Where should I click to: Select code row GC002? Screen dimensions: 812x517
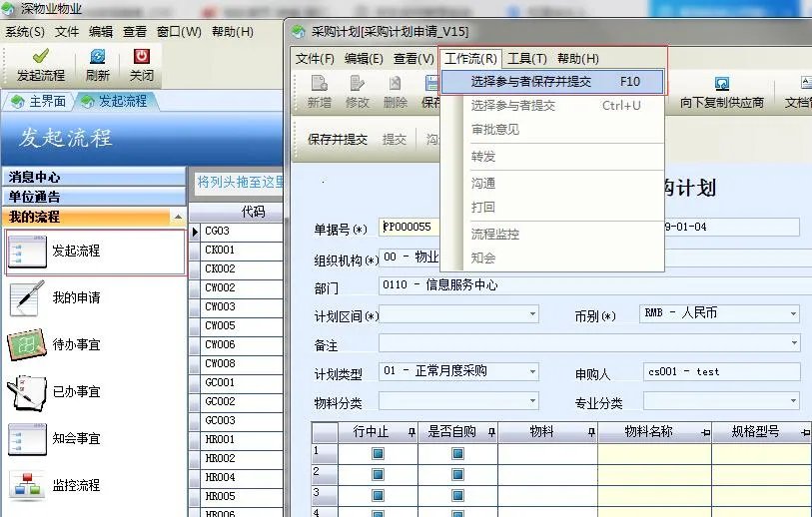coord(241,401)
